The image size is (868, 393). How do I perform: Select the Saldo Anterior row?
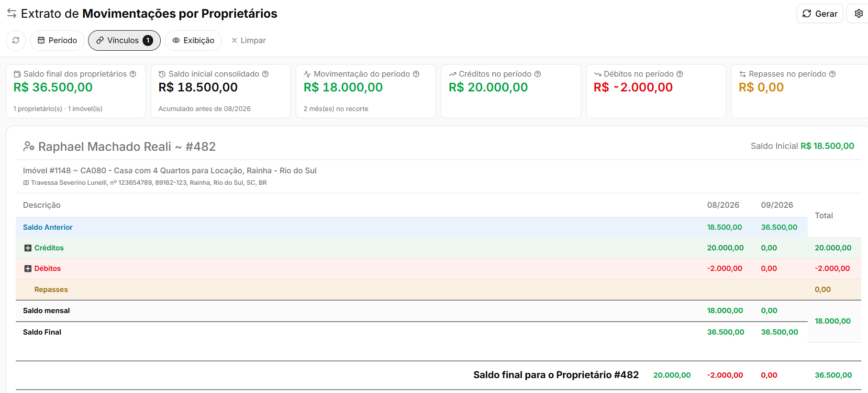[x=412, y=227]
